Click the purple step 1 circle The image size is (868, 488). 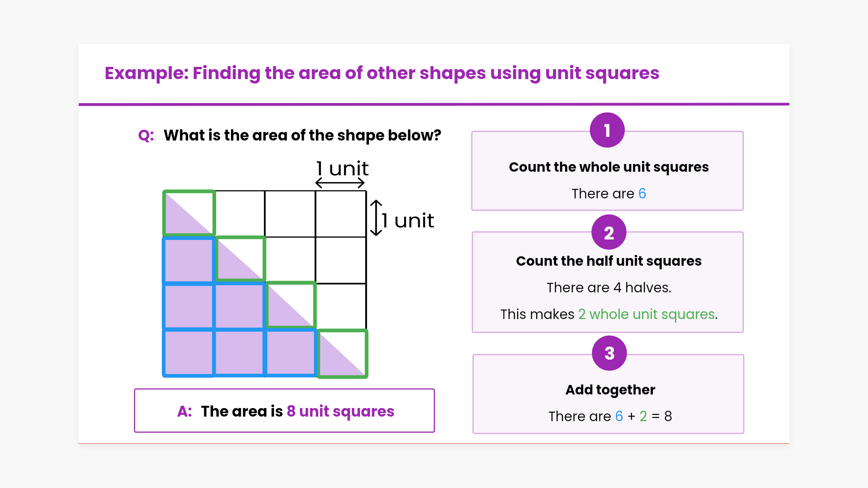click(x=607, y=130)
